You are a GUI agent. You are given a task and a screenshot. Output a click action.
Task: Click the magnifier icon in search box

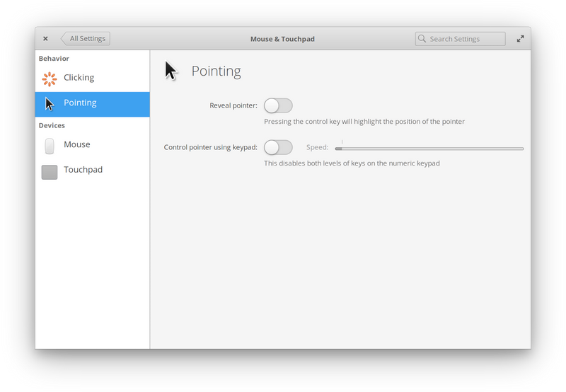[x=422, y=38]
